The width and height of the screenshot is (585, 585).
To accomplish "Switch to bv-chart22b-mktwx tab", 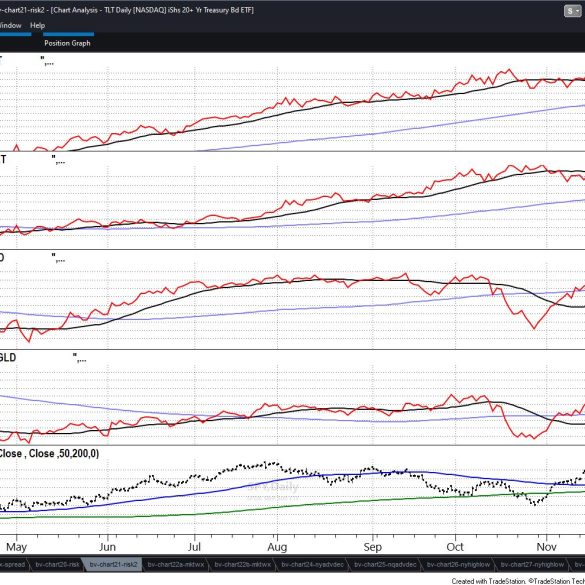I will click(243, 564).
